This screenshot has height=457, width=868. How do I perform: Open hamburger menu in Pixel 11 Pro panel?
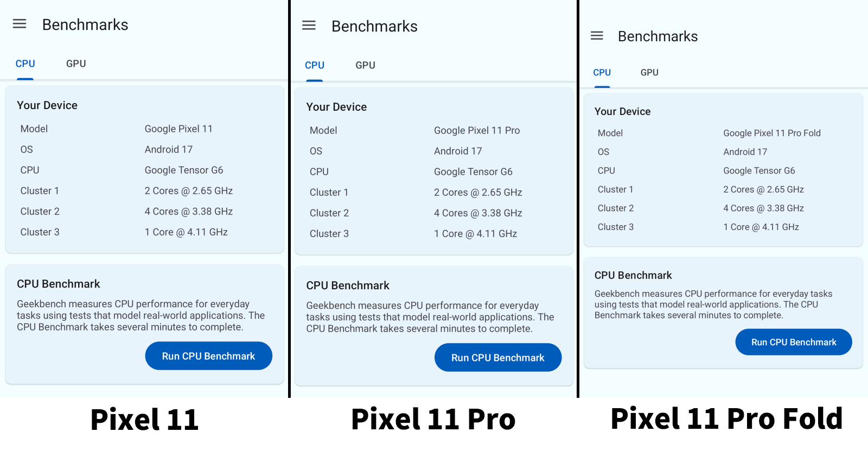pyautogui.click(x=309, y=26)
